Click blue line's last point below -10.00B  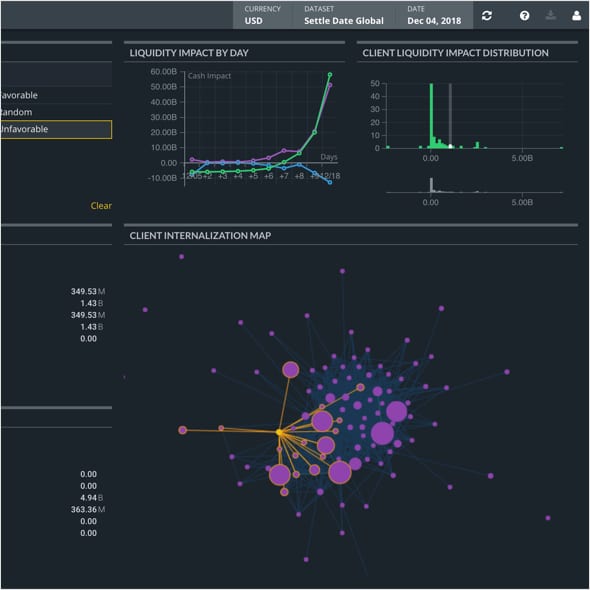tap(330, 182)
